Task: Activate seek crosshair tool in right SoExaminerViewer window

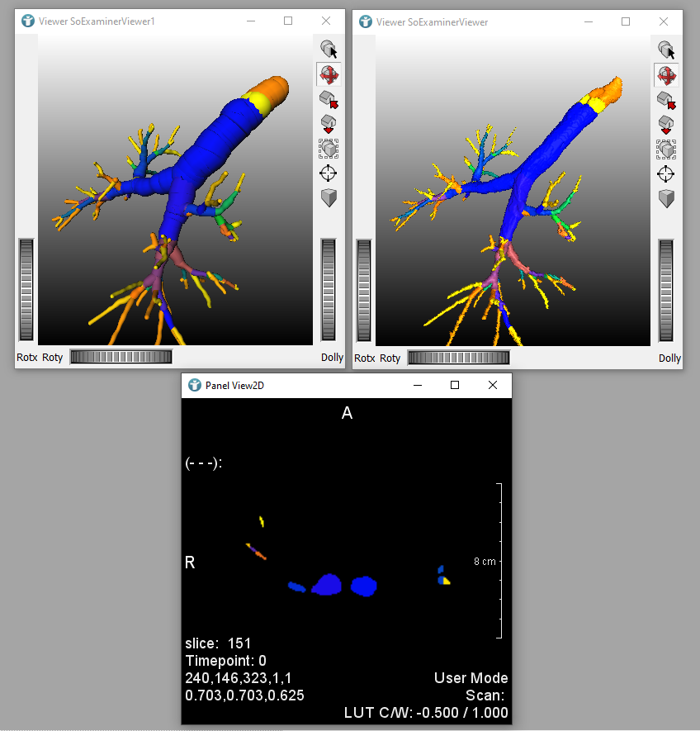Action: [x=666, y=173]
